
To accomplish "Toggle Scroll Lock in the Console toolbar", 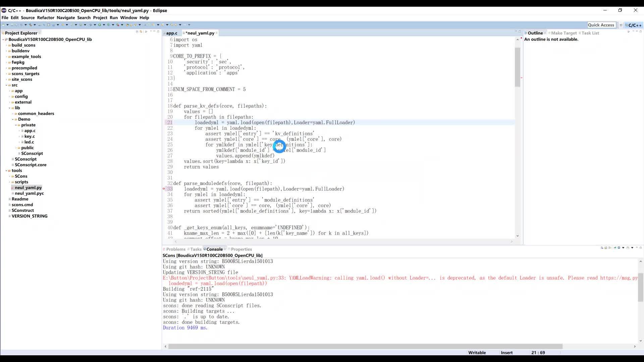I will click(x=606, y=248).
